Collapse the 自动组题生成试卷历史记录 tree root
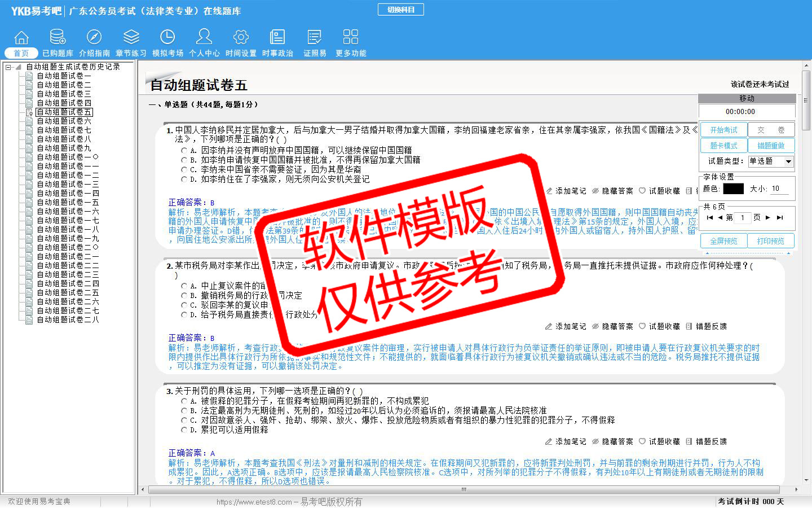 8,67
